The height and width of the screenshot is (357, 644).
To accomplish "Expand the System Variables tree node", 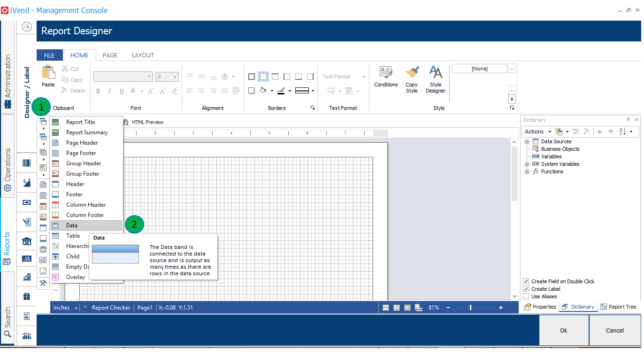I will [x=527, y=164].
